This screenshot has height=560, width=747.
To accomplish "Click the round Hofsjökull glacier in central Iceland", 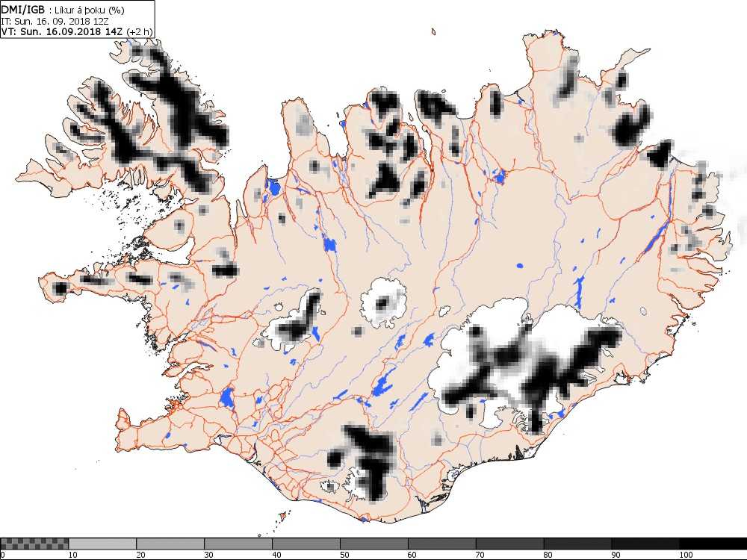I will click(x=384, y=303).
